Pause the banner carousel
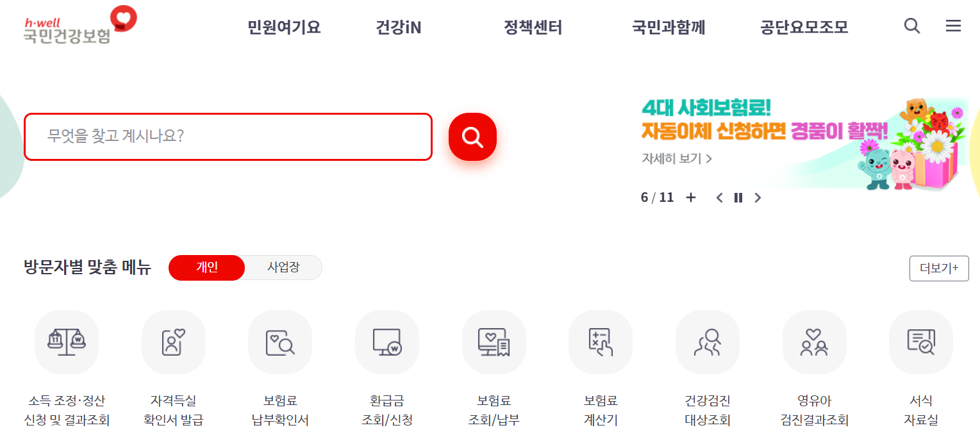This screenshot has width=980, height=446. click(x=738, y=197)
